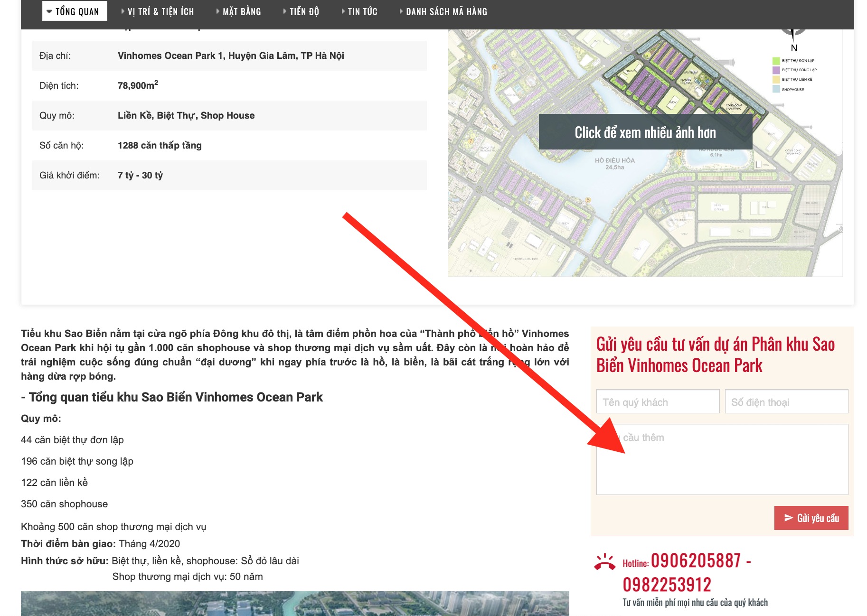Click heading 'Tổng quan tiểu khu Sao Biển'

click(x=172, y=397)
